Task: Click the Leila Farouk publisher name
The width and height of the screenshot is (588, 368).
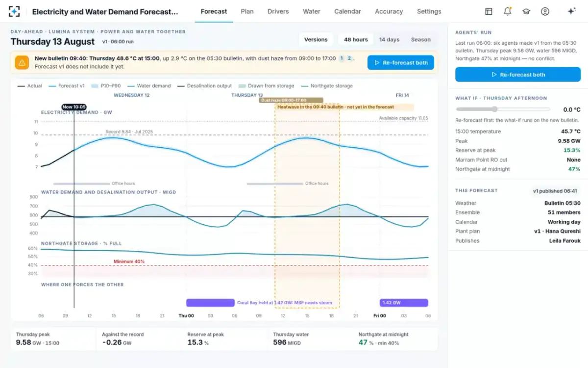Action: (564, 240)
